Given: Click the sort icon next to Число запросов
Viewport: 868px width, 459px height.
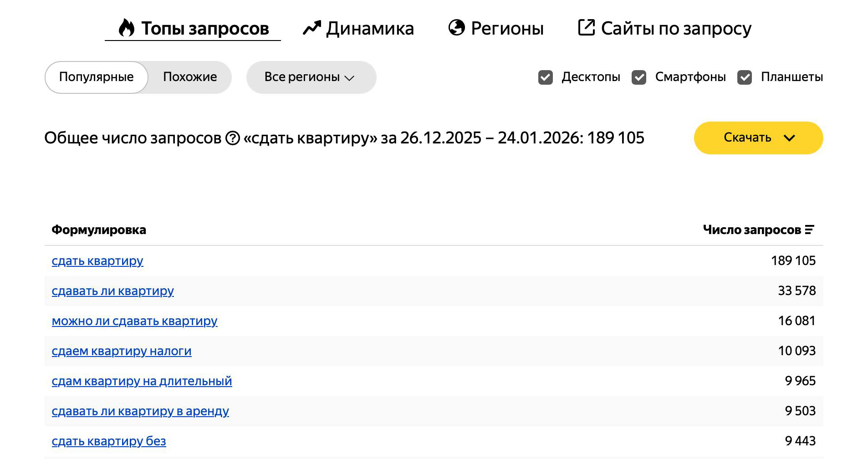Looking at the screenshot, I should coord(809,230).
